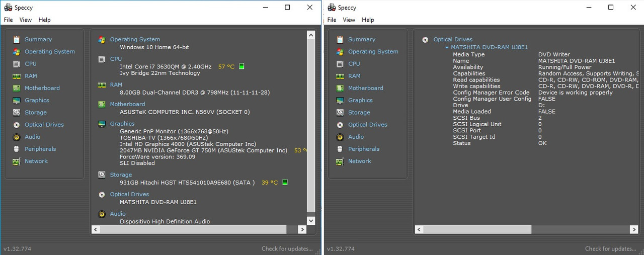Image resolution: width=644 pixels, height=255 pixels.
Task: Click Check for updates in right window
Action: [x=611, y=248]
